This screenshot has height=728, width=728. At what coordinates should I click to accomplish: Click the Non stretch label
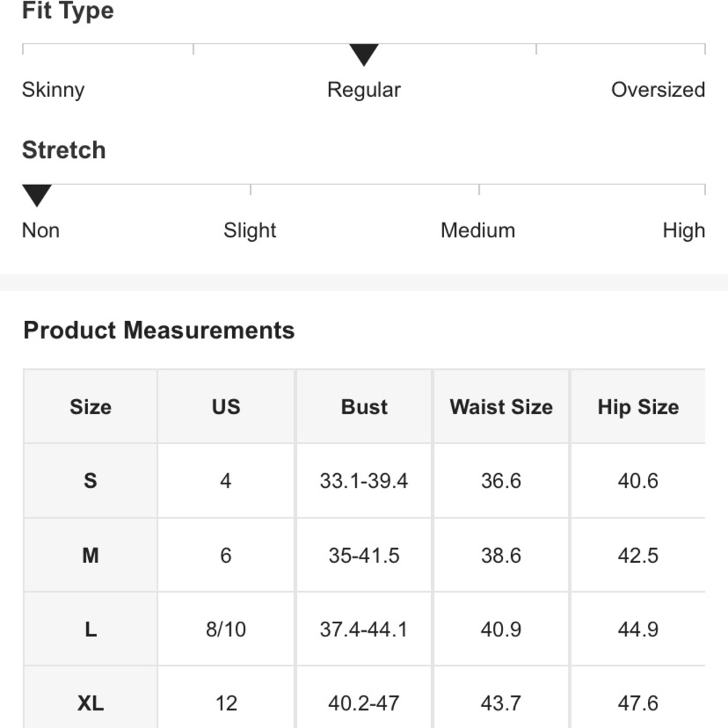41,230
